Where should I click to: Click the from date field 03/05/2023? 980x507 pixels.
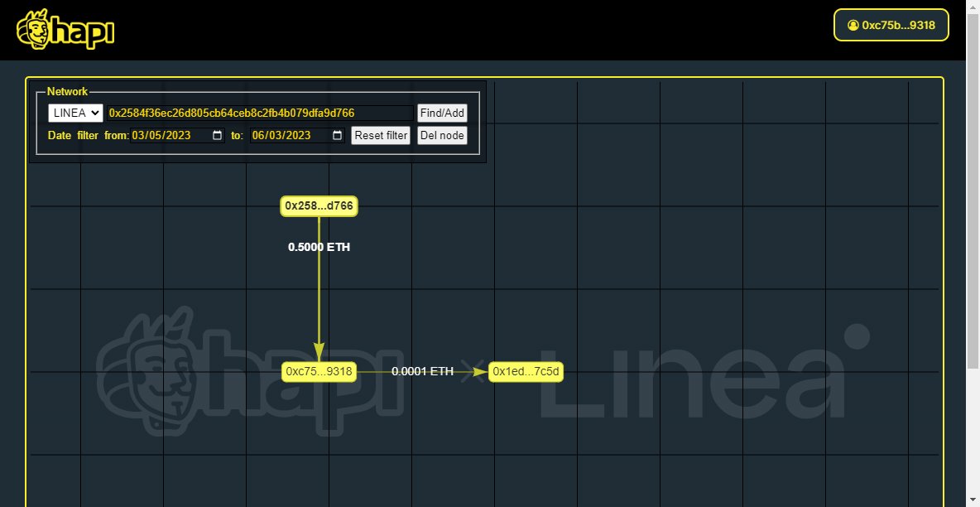[x=177, y=135]
